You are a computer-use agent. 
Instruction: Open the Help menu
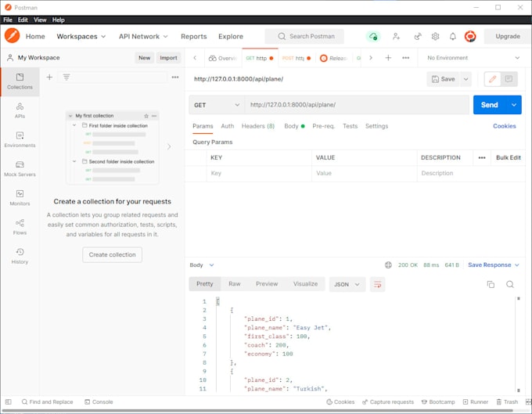59,20
